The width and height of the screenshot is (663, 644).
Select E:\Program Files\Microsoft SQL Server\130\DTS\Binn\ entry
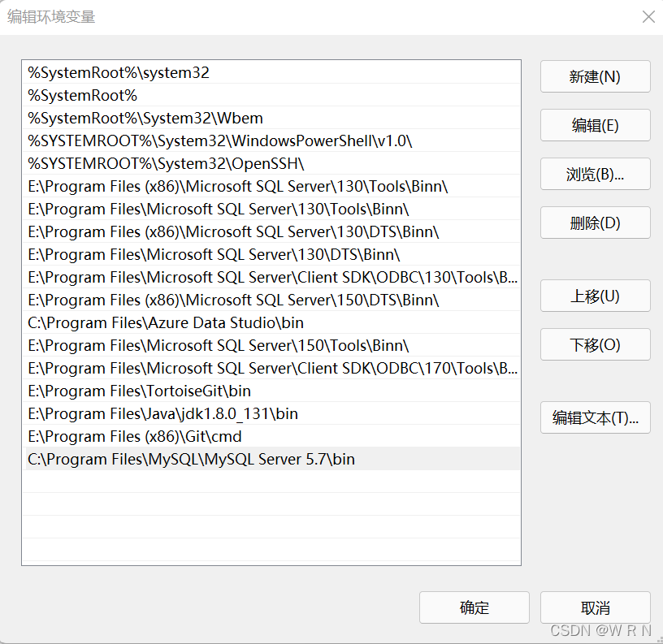[x=271, y=254]
